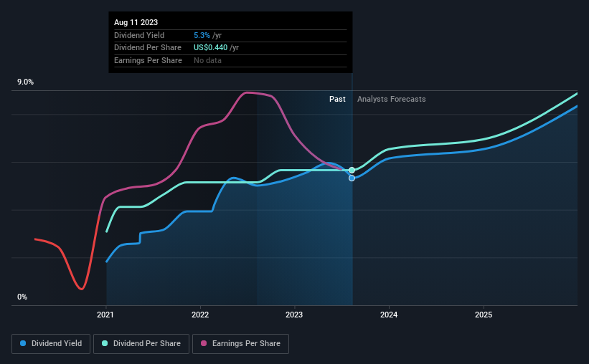This screenshot has width=589, height=364.
Task: Click the teal Dividend Per Share legend dot
Action: point(105,343)
